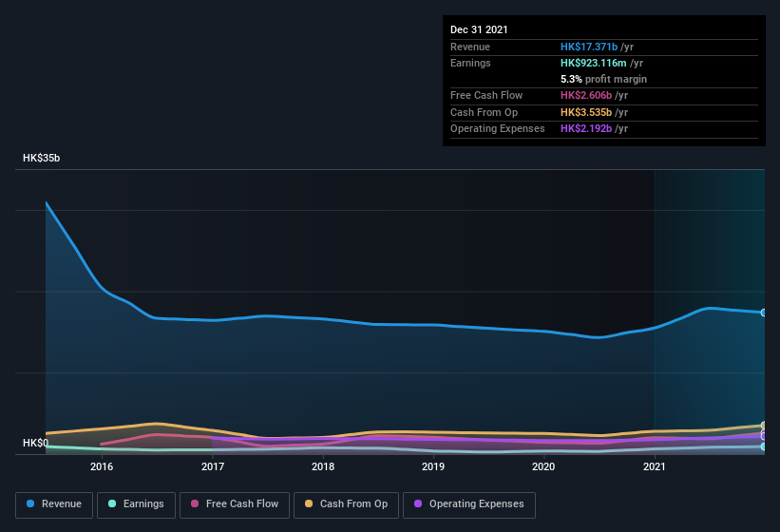780x532 pixels.
Task: Click the Earnings endpoint marker on the chart
Action: point(763,446)
